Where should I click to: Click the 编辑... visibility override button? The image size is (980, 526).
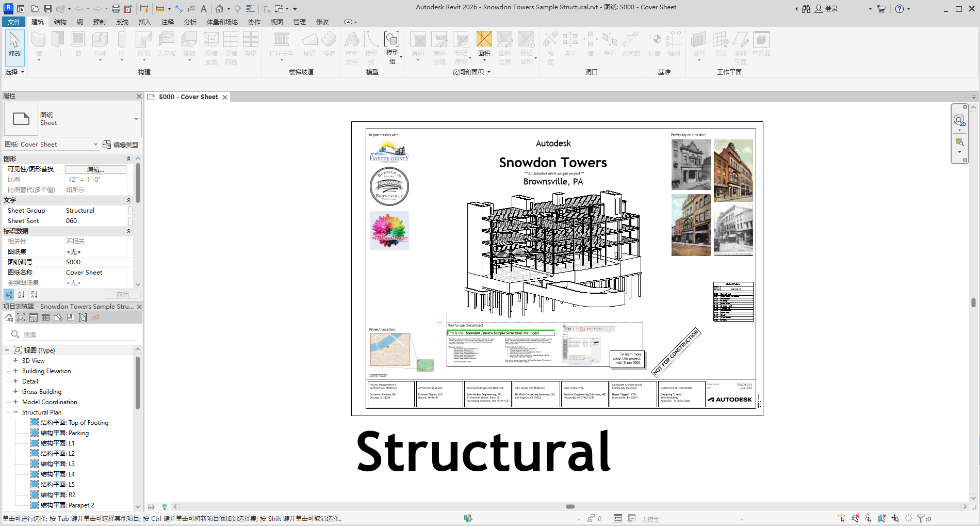pos(95,169)
